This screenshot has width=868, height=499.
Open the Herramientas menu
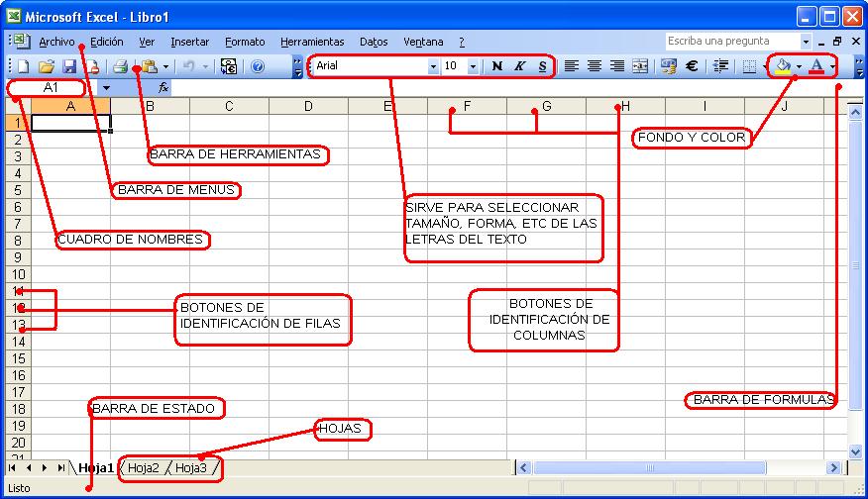tap(312, 42)
